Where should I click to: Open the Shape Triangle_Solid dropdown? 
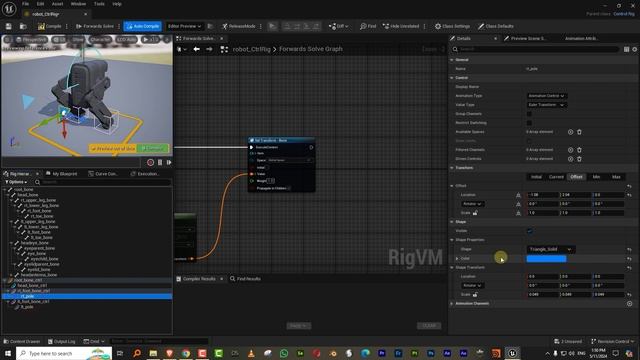(x=550, y=249)
